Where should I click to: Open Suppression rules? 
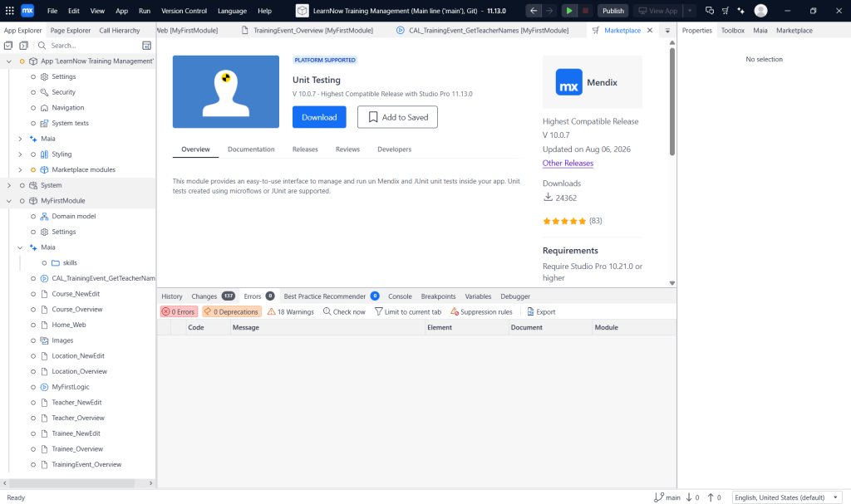point(481,312)
